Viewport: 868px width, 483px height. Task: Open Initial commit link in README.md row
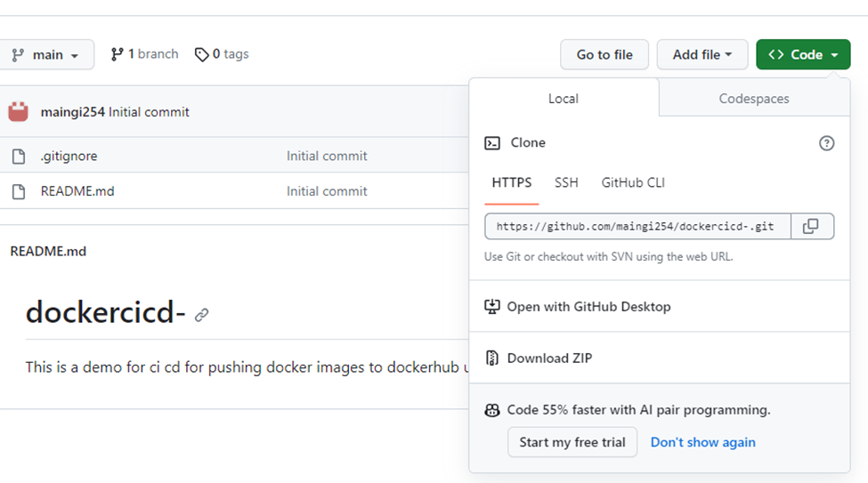[x=327, y=191]
